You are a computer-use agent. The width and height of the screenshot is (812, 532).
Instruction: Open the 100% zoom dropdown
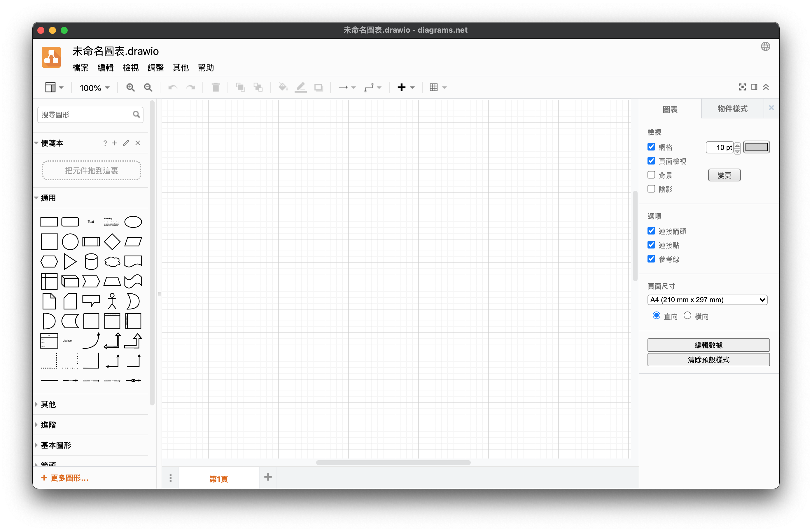[x=94, y=88]
